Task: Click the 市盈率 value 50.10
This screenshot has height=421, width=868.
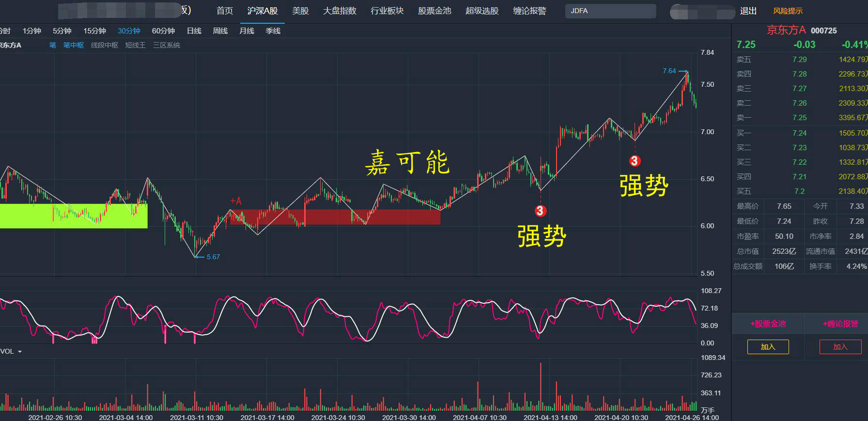Action: tap(784, 236)
